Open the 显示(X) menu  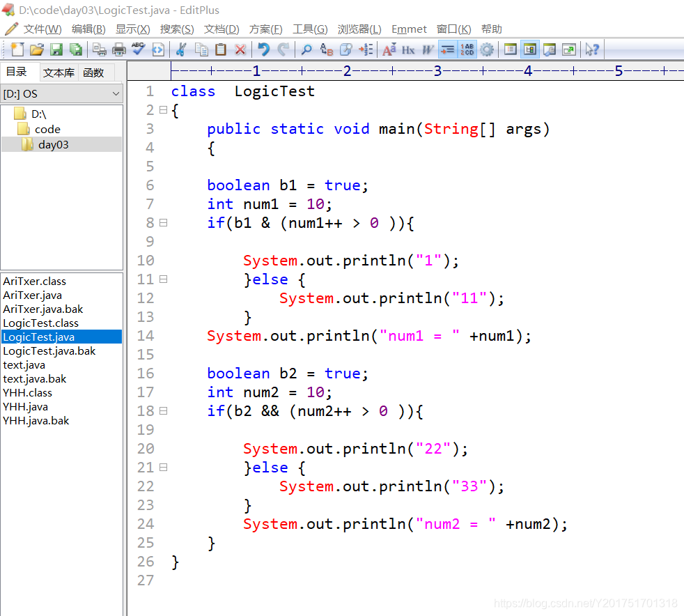click(132, 29)
